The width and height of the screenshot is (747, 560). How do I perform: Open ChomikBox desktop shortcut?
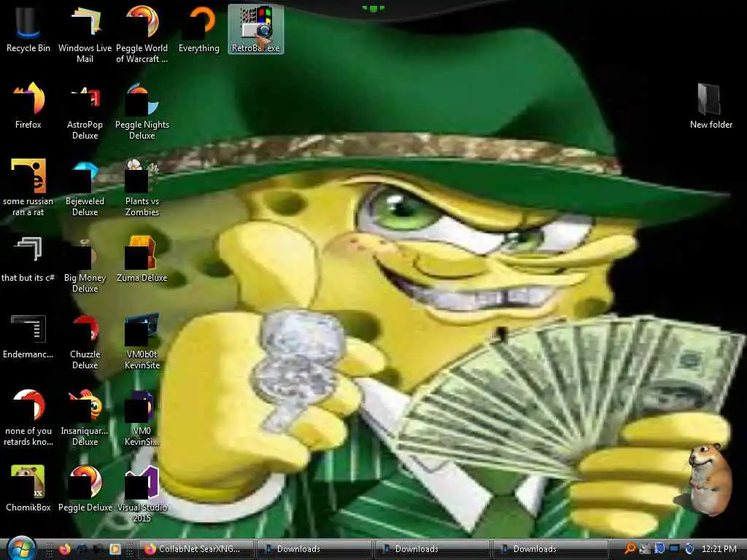[28, 489]
